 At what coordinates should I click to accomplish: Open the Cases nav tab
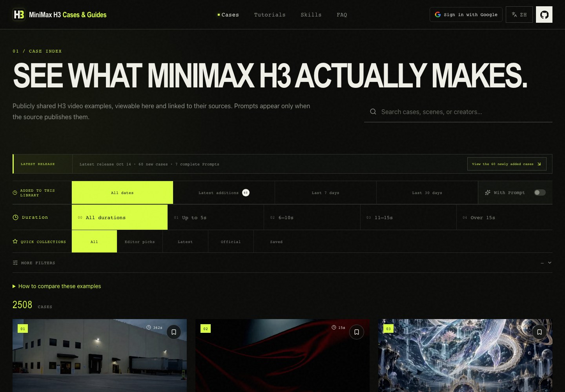coord(228,15)
